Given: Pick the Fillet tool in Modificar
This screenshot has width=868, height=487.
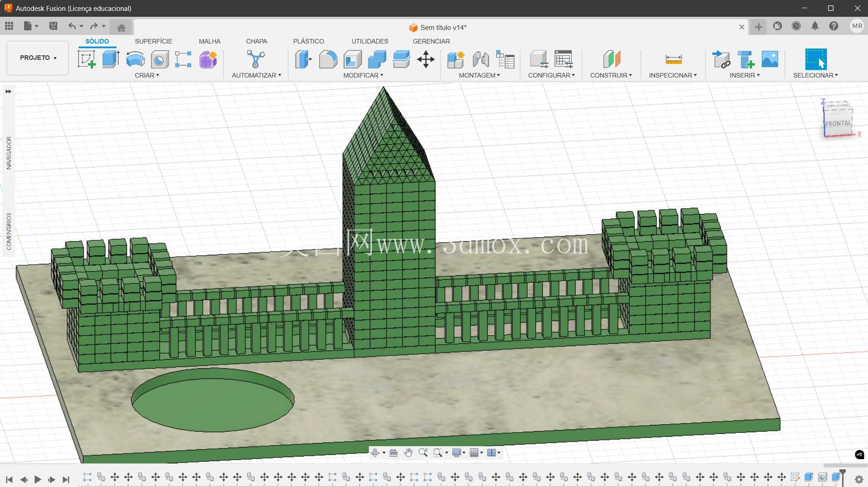Looking at the screenshot, I should [328, 59].
